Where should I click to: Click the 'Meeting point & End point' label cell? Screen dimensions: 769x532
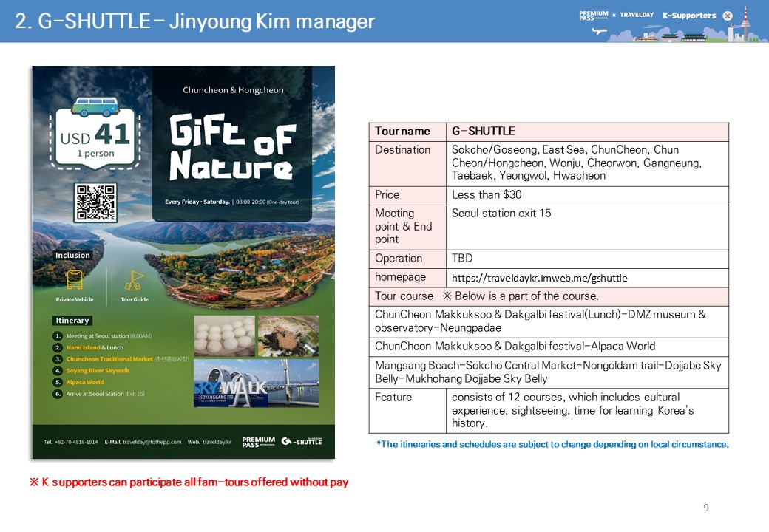407,228
